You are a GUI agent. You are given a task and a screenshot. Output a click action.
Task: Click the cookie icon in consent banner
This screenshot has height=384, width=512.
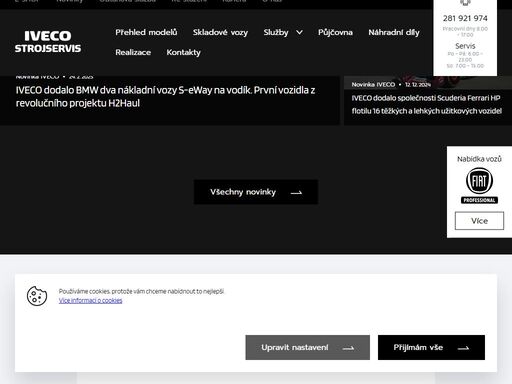(x=37, y=296)
